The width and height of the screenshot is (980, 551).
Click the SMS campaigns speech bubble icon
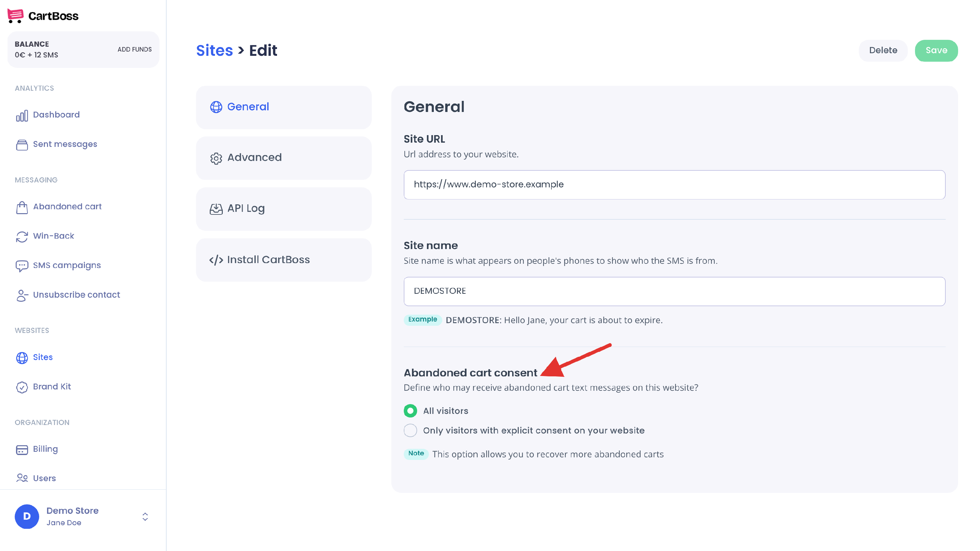coord(22,266)
